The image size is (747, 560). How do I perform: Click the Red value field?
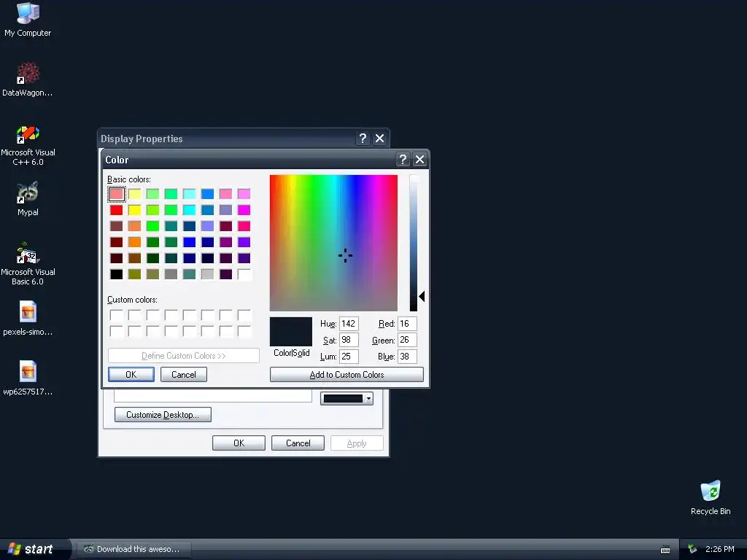tap(407, 324)
